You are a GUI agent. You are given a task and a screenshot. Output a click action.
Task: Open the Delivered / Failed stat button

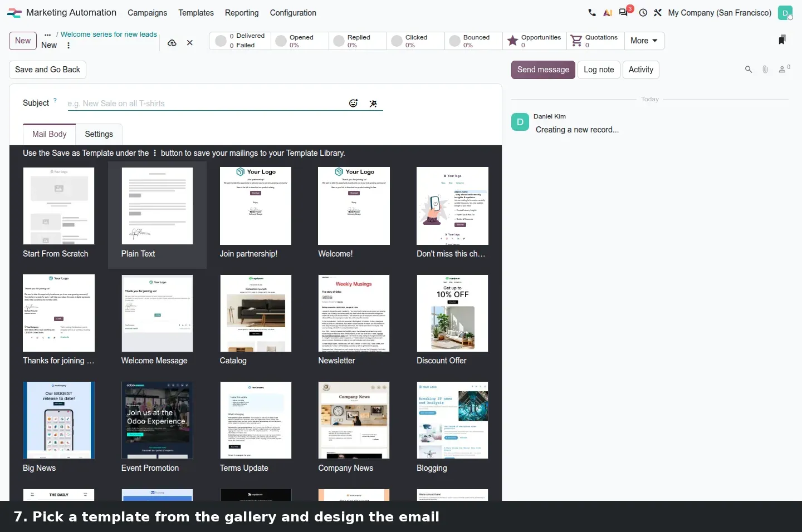[x=240, y=41]
